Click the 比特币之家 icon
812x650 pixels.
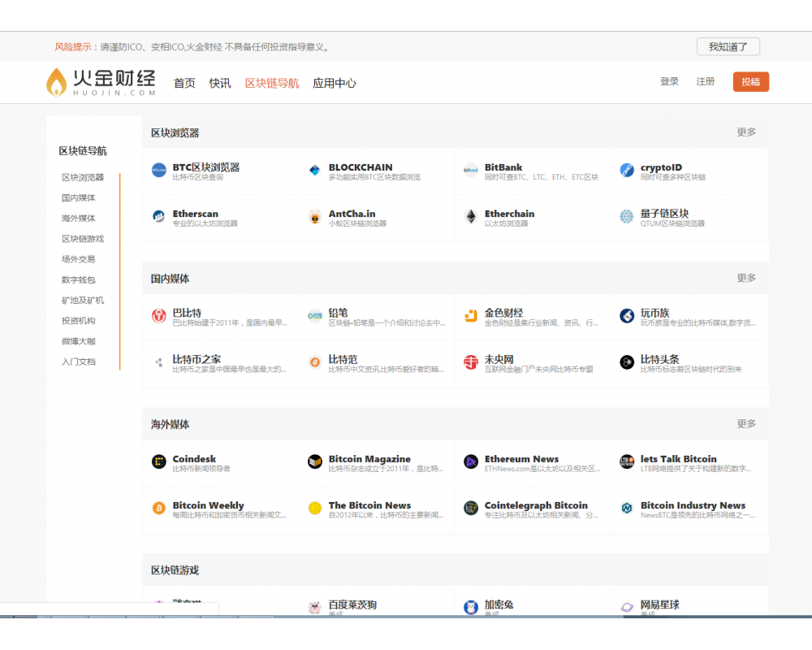(159, 362)
